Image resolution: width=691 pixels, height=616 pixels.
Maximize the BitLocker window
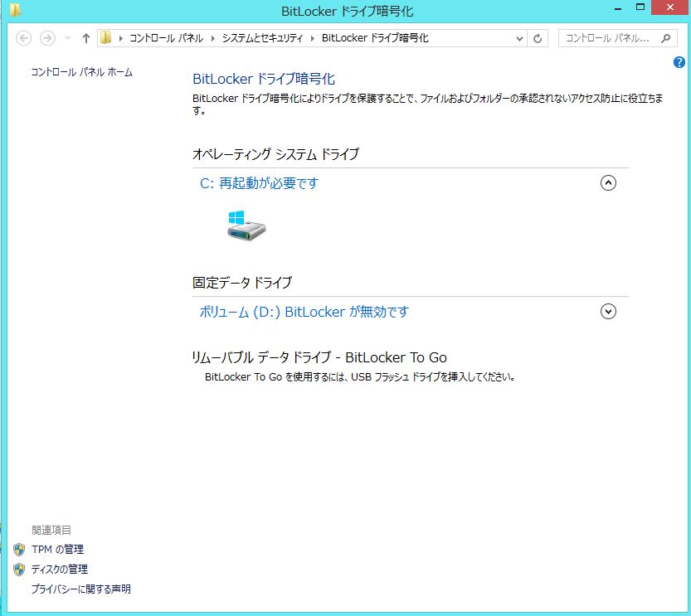tap(640, 7)
